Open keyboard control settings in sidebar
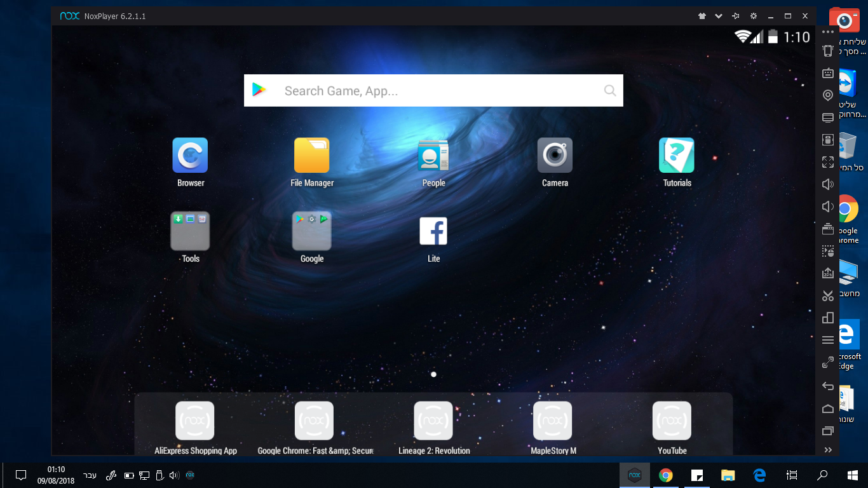The height and width of the screenshot is (488, 868). coord(827,73)
